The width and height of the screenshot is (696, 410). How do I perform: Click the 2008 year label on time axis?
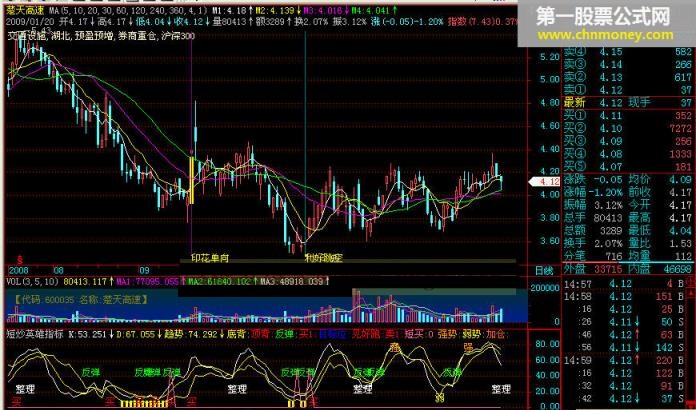[x=18, y=269]
